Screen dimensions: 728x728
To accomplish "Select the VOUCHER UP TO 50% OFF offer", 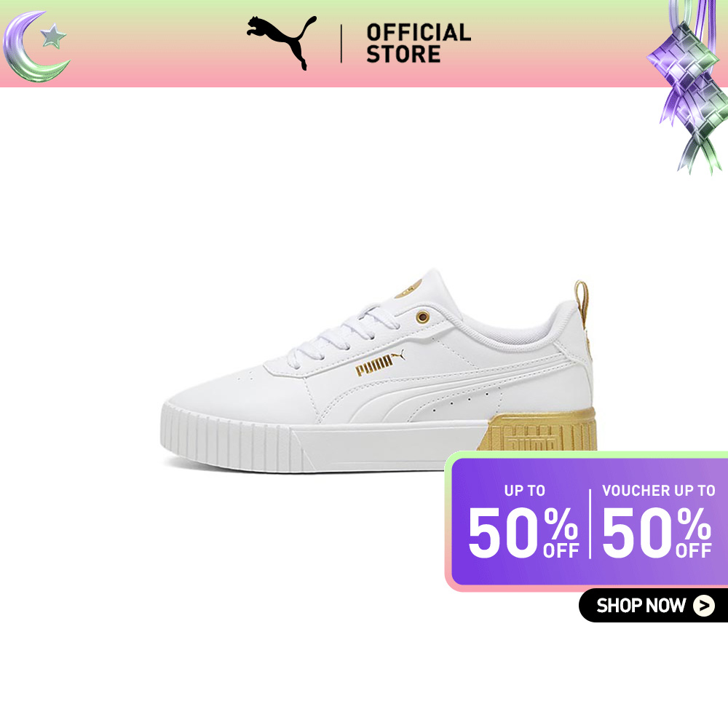I will (x=658, y=521).
